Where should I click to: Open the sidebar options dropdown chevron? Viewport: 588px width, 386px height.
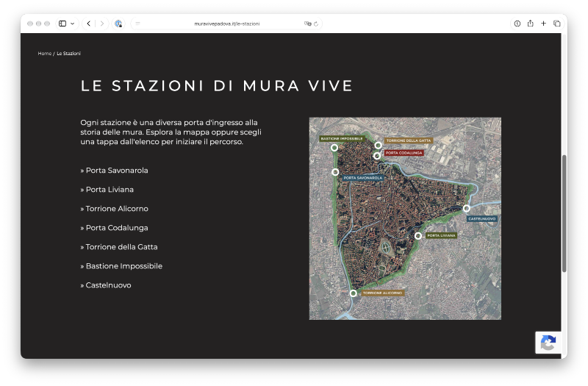pos(72,24)
